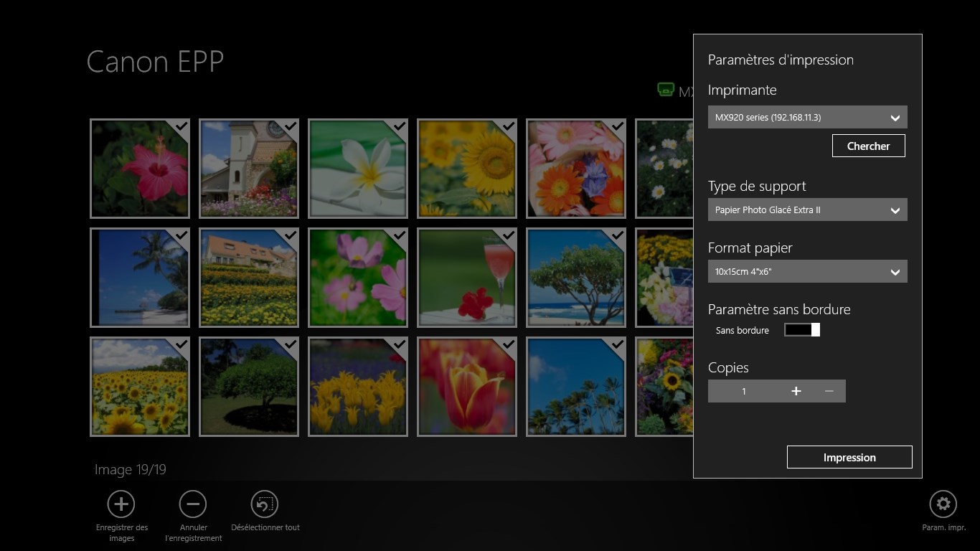The width and height of the screenshot is (980, 551).
Task: Select the sunflower close-up thumbnail in top row
Action: (467, 169)
